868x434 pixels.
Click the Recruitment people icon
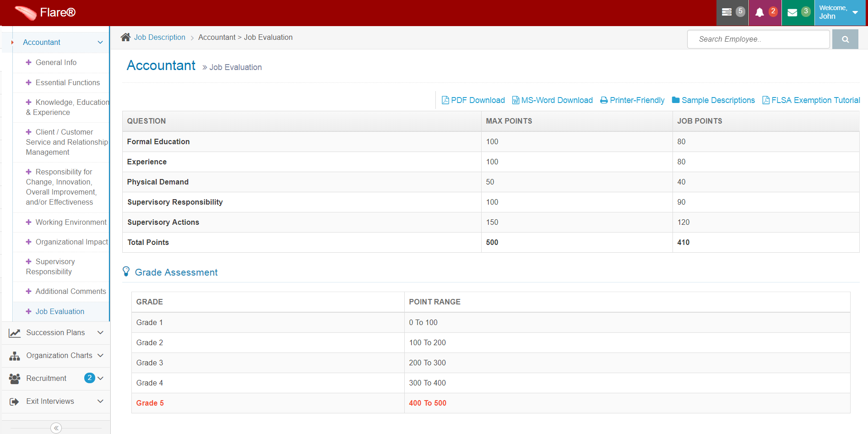coord(15,379)
